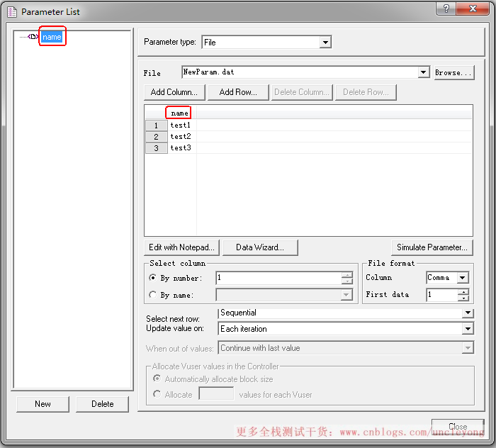
Task: Click Simulate Parameter... button
Action: click(432, 247)
